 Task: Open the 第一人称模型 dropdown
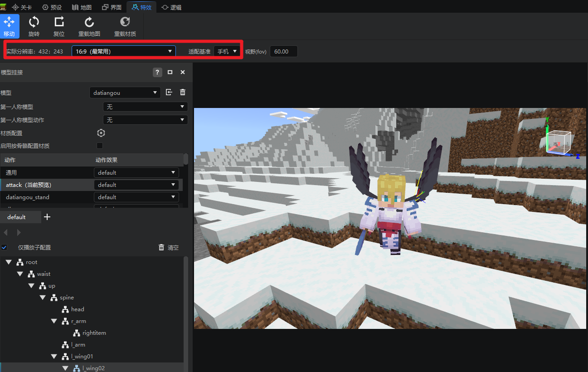point(146,107)
